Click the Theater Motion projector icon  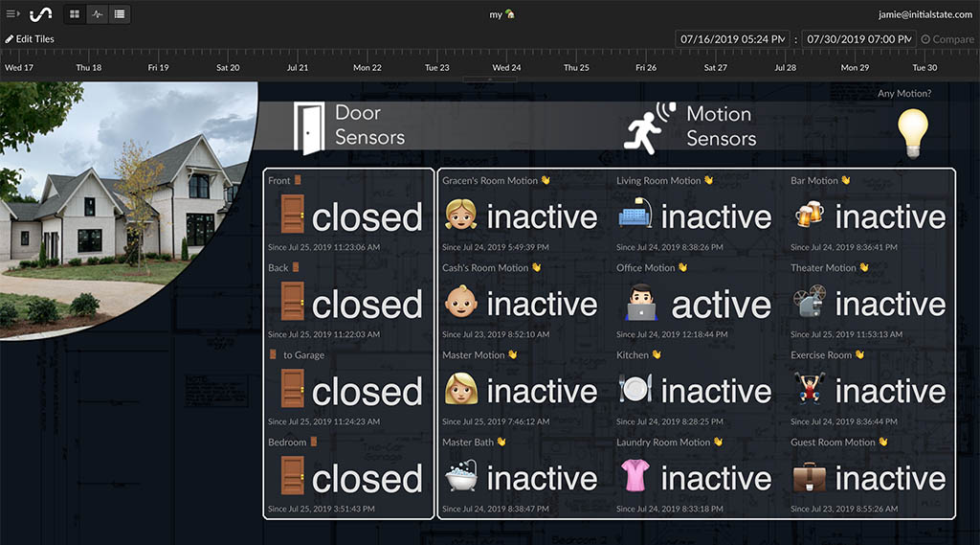click(809, 304)
